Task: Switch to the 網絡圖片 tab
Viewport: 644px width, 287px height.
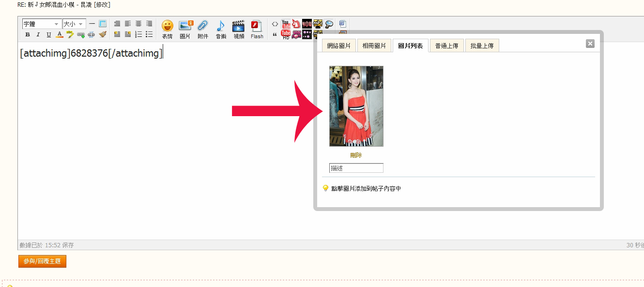Action: [339, 46]
